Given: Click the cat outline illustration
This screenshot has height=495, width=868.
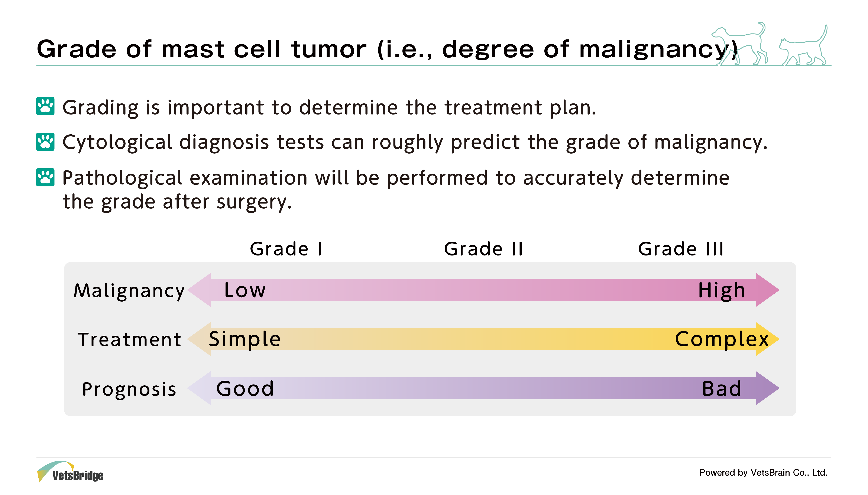Looking at the screenshot, I should (x=803, y=45).
